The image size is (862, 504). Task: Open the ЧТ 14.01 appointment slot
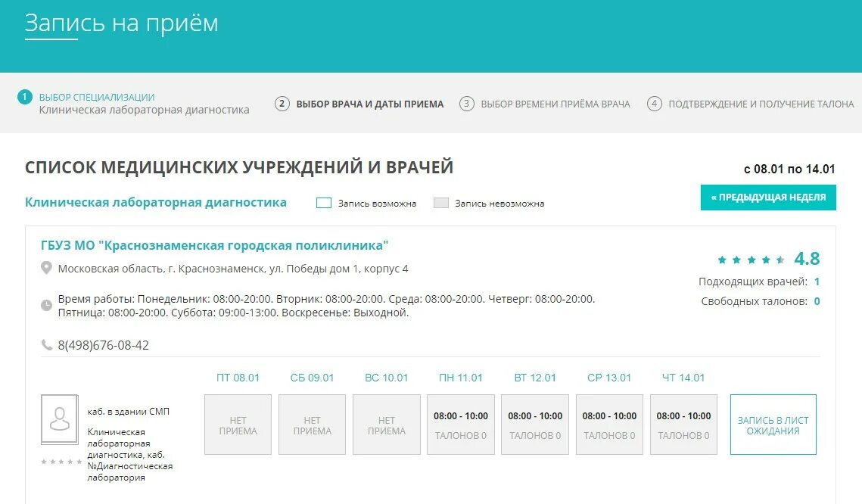[x=683, y=424]
